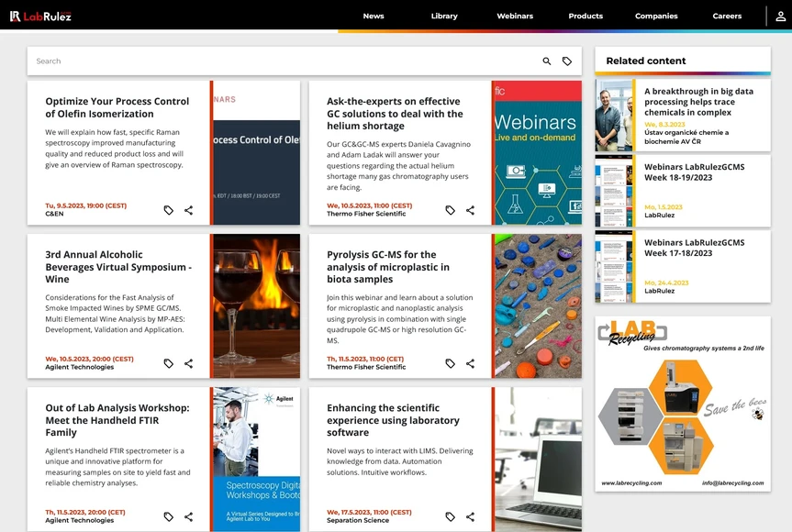Click the LabRulez logo
792x532 pixels.
coord(40,17)
